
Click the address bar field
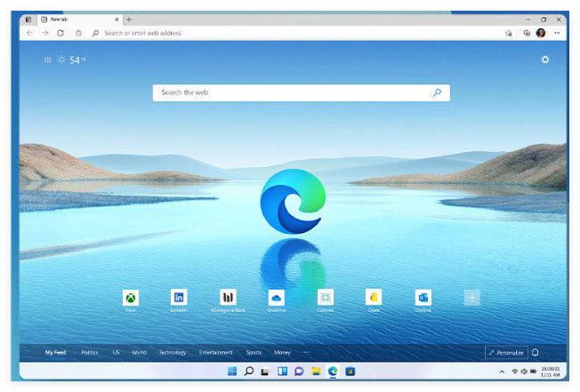click(296, 33)
